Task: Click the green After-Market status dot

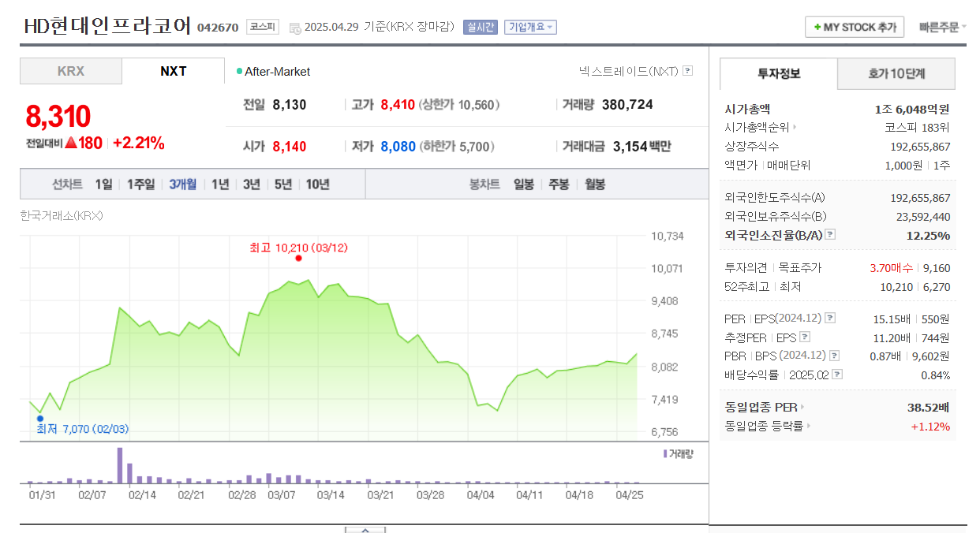Action: (239, 72)
